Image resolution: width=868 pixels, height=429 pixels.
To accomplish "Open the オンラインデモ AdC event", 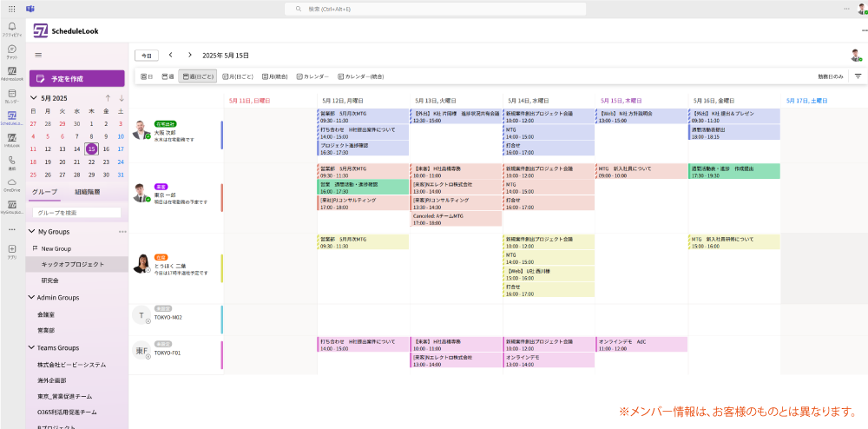I will [x=641, y=344].
